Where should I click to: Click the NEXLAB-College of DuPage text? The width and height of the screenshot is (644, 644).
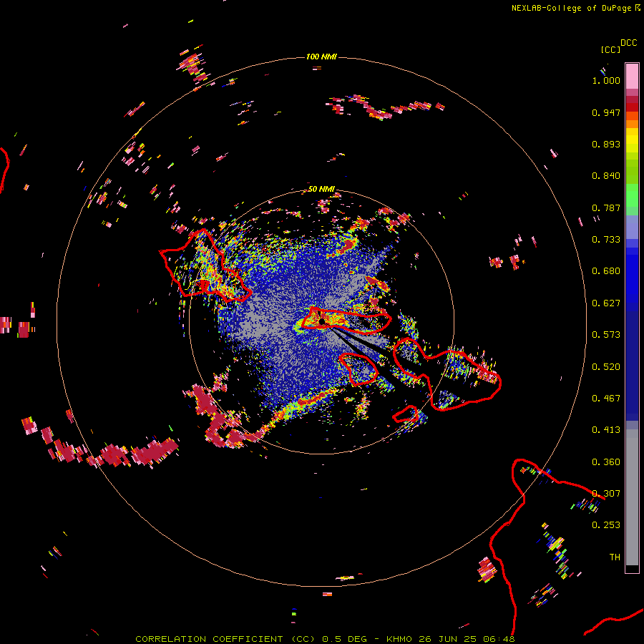(571, 8)
